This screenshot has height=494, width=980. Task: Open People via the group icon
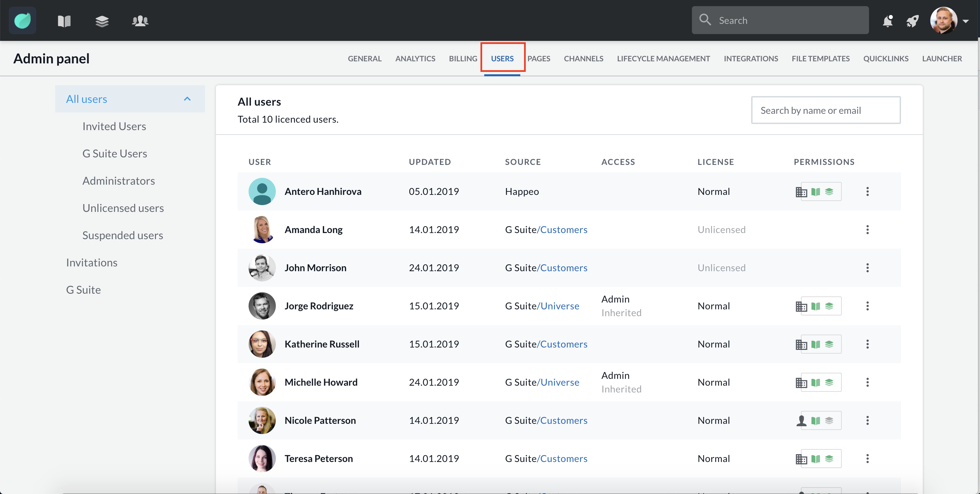[x=140, y=21]
